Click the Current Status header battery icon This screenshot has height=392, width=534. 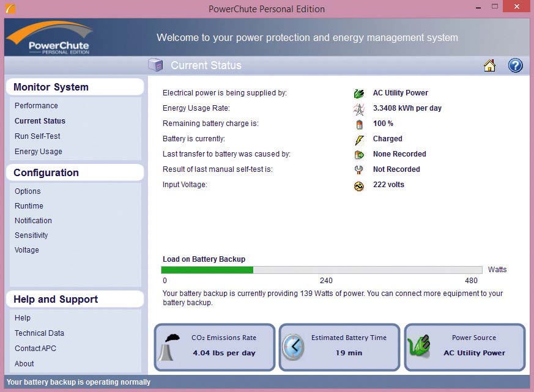(x=155, y=65)
